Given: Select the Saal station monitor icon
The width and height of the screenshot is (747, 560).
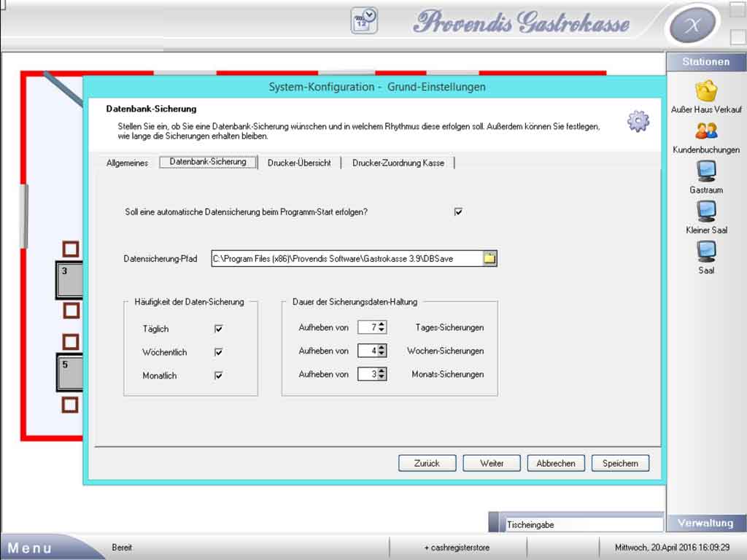Looking at the screenshot, I should 706,251.
